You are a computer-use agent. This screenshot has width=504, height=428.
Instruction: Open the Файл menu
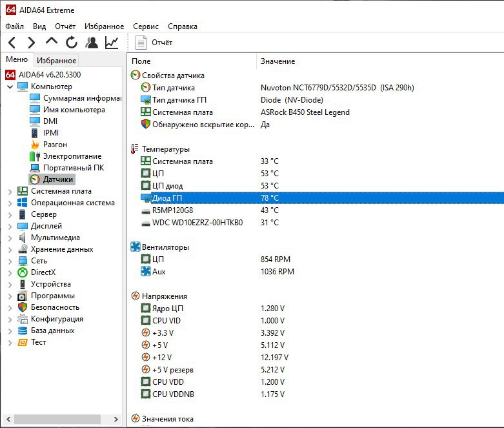(x=14, y=26)
